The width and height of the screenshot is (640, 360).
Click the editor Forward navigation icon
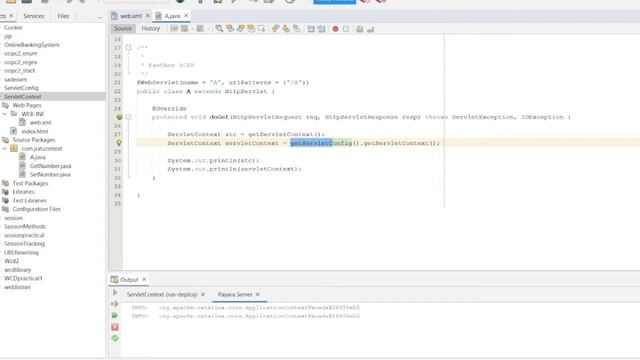click(x=200, y=29)
